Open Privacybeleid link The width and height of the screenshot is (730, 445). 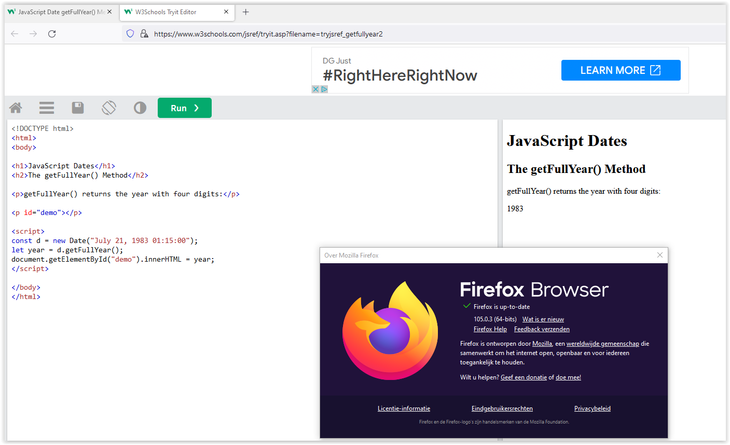point(592,409)
